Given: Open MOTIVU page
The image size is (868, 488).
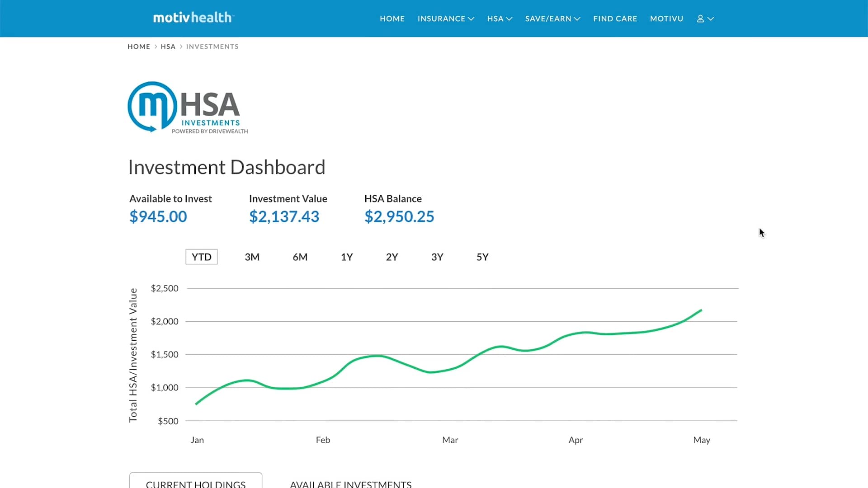Looking at the screenshot, I should 666,19.
